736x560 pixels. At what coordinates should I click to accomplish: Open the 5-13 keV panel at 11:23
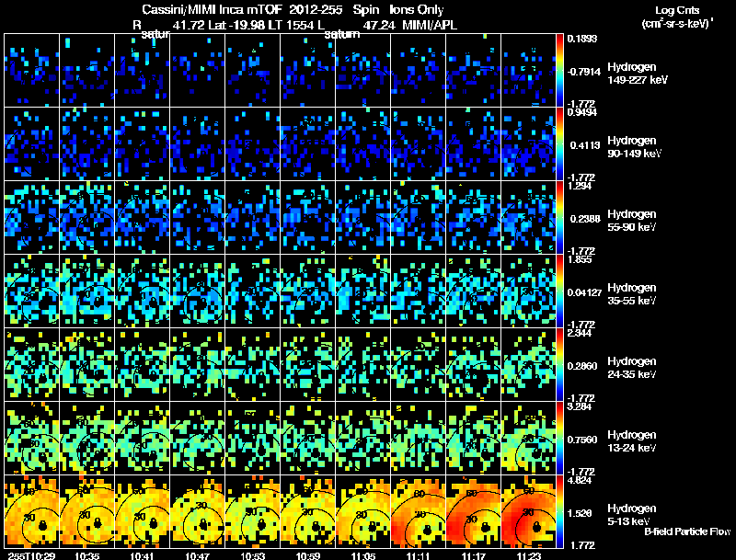pyautogui.click(x=528, y=512)
